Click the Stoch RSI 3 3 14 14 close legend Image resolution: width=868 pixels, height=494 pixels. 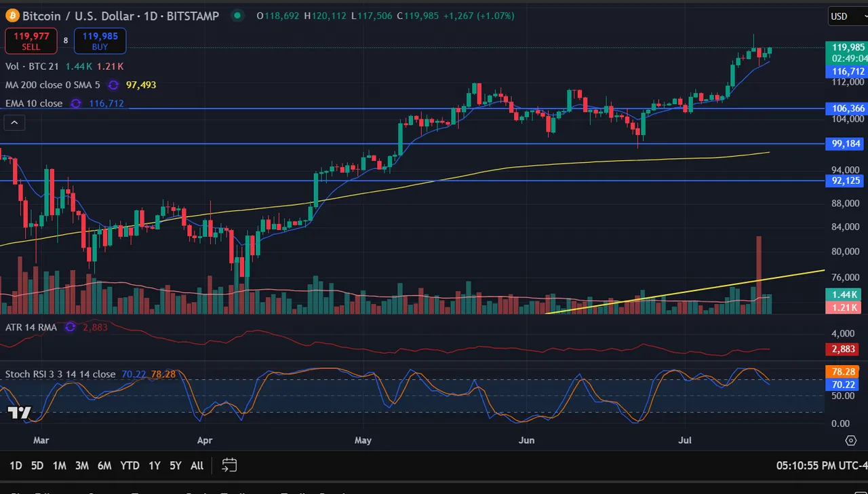tap(60, 374)
